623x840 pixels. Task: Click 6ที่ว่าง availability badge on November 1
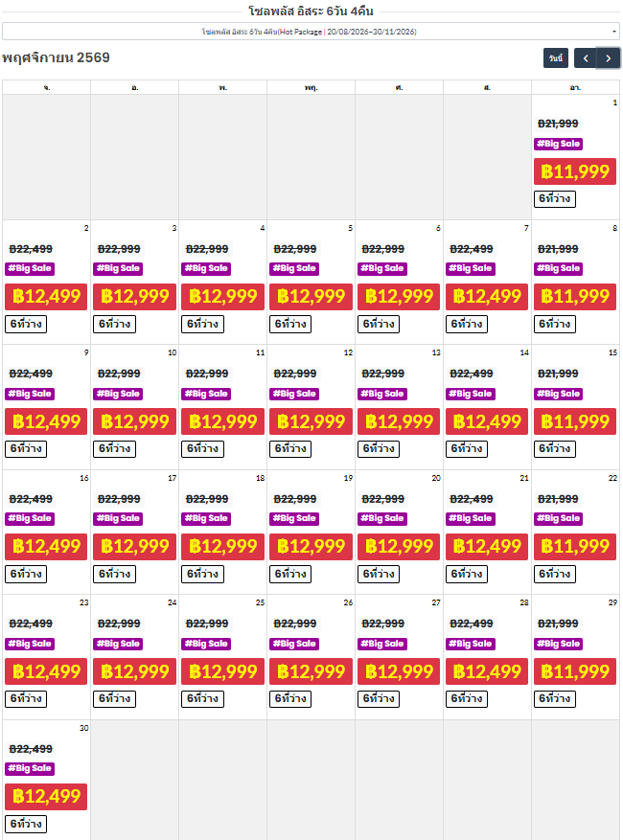pyautogui.click(x=555, y=199)
